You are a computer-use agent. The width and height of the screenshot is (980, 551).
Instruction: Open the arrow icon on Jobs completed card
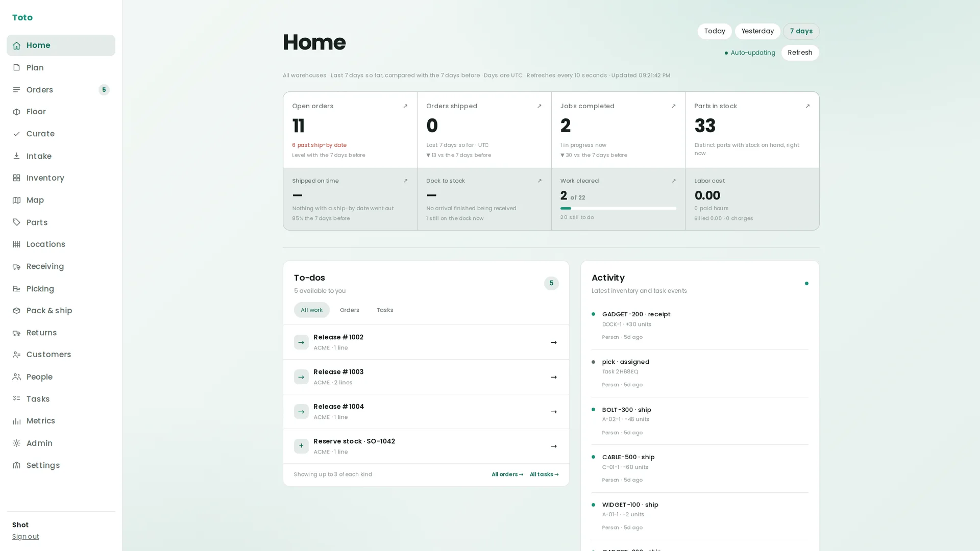pos(673,106)
